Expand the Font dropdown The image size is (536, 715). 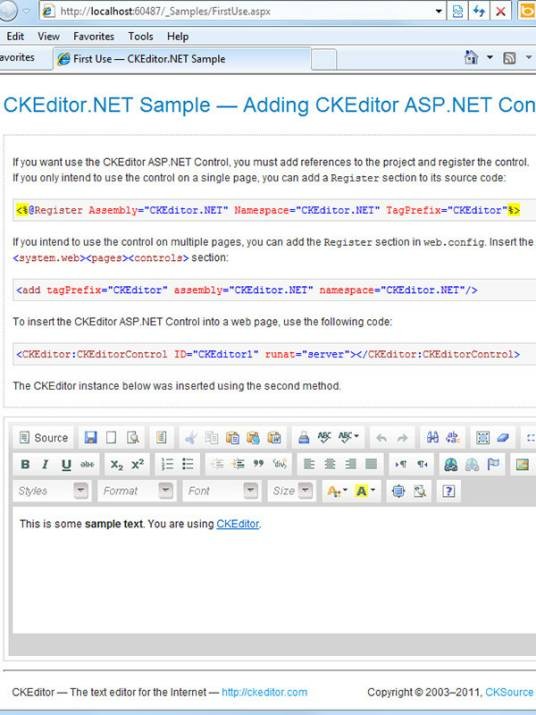click(x=221, y=491)
